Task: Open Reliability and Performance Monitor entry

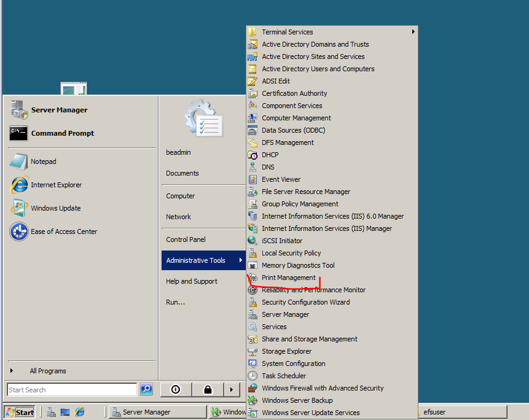Action: (332, 290)
